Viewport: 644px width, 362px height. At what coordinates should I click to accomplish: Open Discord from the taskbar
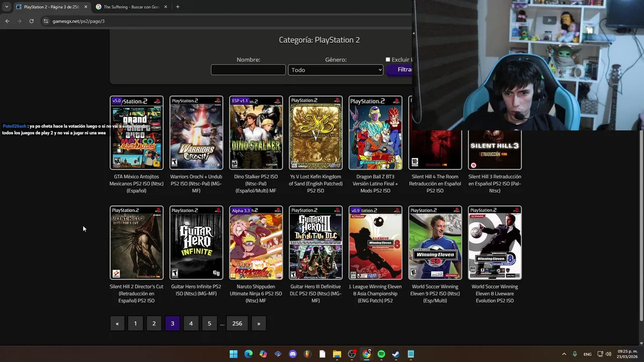[x=293, y=354]
